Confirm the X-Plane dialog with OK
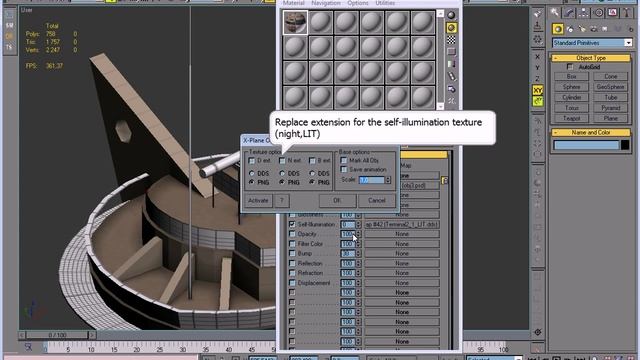This screenshot has height=360, width=640. pyautogui.click(x=337, y=200)
